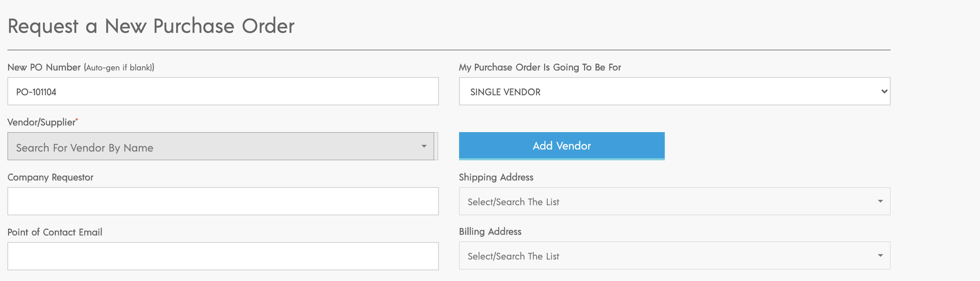Focus the Company Requestor text field
Image resolution: width=980 pixels, height=281 pixels.
(223, 201)
